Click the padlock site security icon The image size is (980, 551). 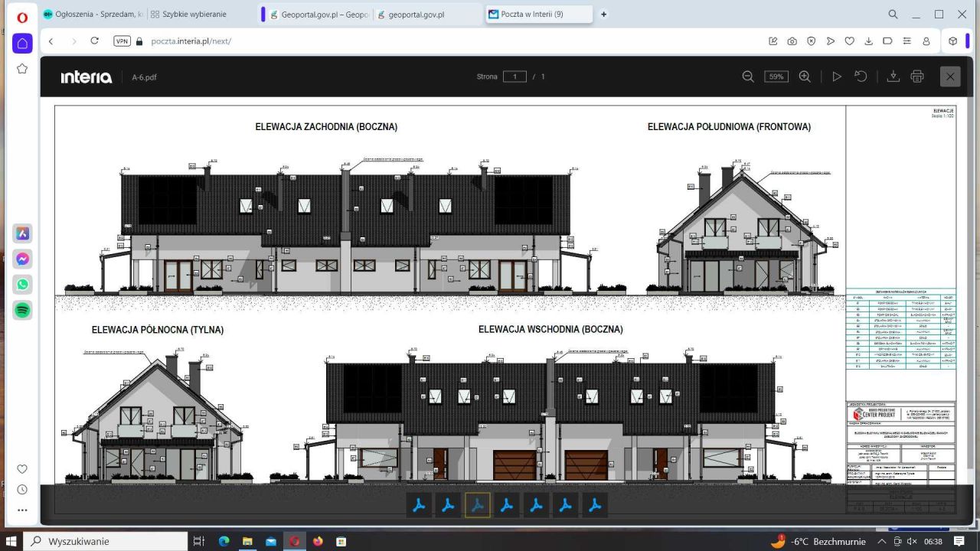pos(139,41)
